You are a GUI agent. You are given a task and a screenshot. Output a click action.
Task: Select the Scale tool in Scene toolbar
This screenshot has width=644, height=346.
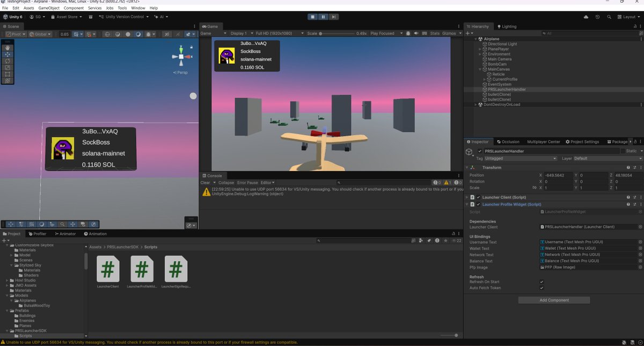pos(8,68)
